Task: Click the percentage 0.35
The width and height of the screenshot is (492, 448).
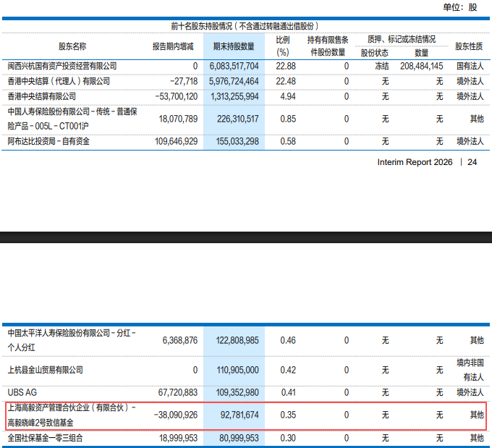Action: coord(288,415)
